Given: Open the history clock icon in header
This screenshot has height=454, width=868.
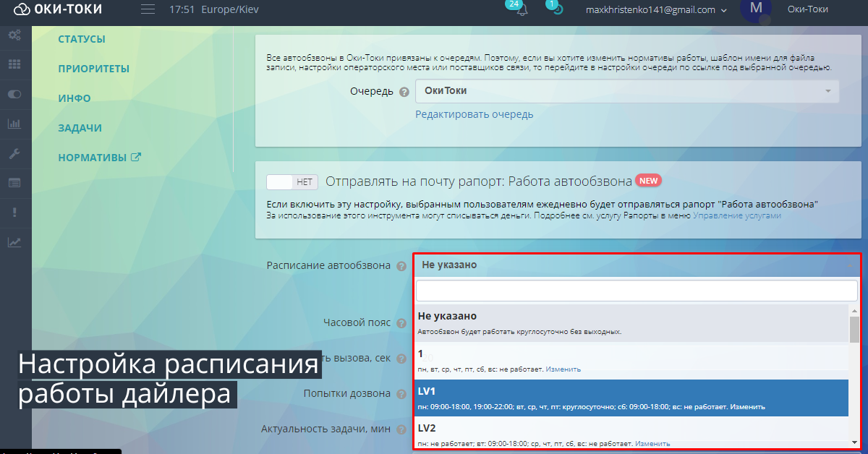Looking at the screenshot, I should tap(558, 9).
